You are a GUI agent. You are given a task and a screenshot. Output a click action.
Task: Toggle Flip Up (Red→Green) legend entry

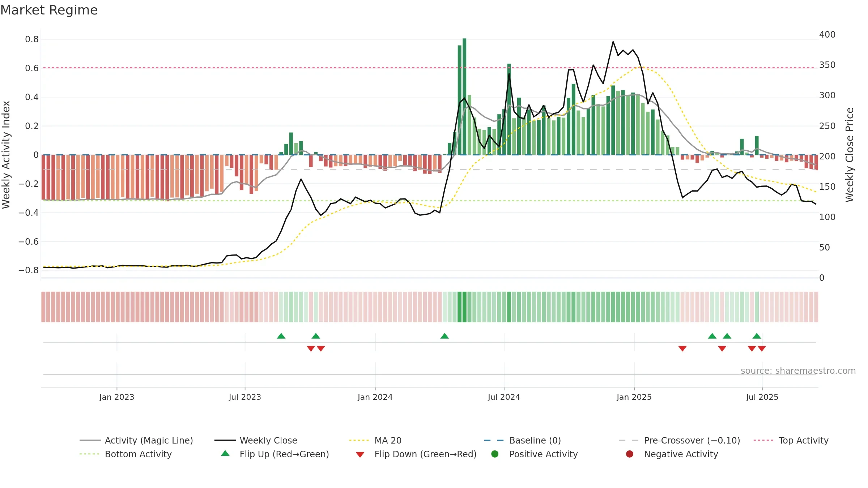(275, 454)
